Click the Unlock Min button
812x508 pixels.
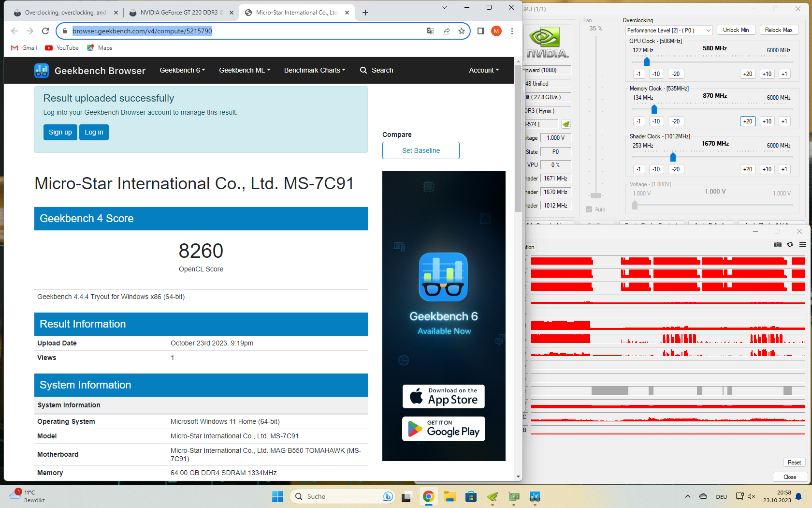tap(736, 30)
